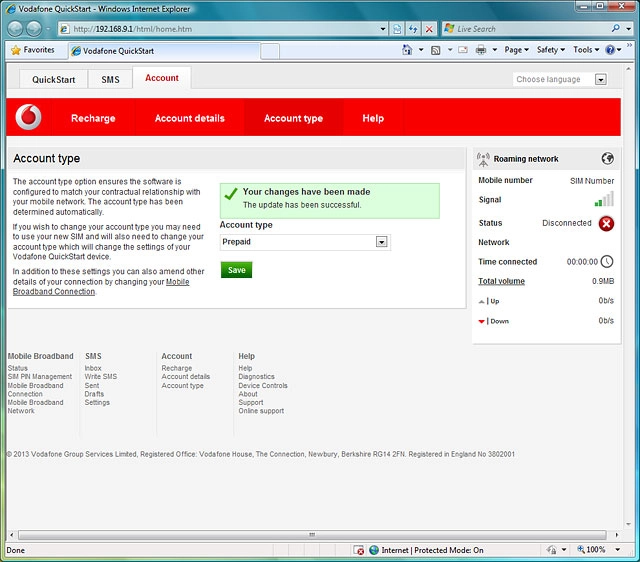Click the Diagnostics footer link
640x562 pixels.
(256, 377)
